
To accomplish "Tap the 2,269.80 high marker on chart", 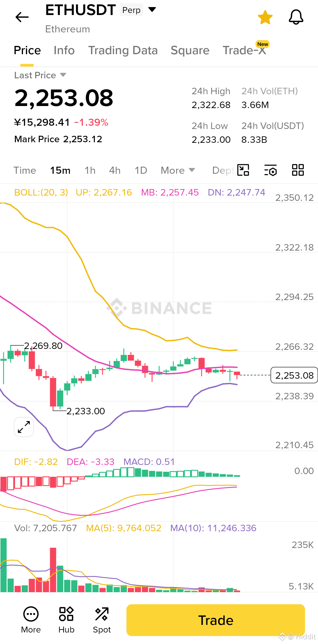I will coord(43,346).
